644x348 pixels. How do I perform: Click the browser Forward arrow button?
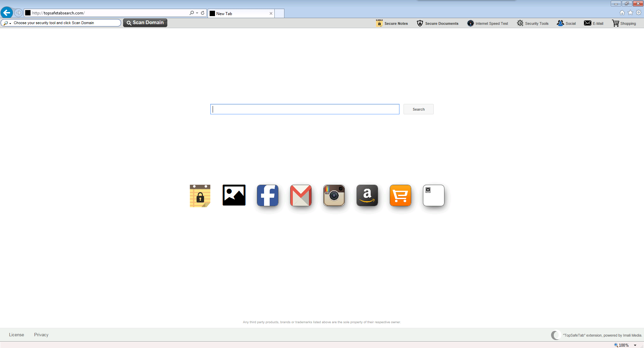(x=18, y=13)
